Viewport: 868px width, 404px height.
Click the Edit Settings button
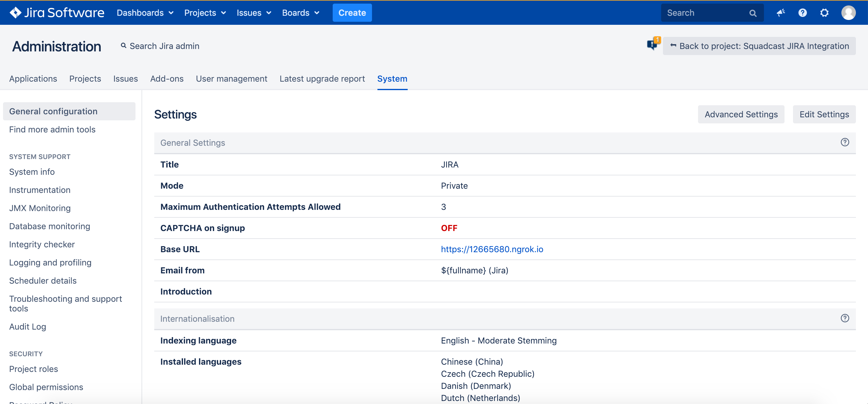824,114
